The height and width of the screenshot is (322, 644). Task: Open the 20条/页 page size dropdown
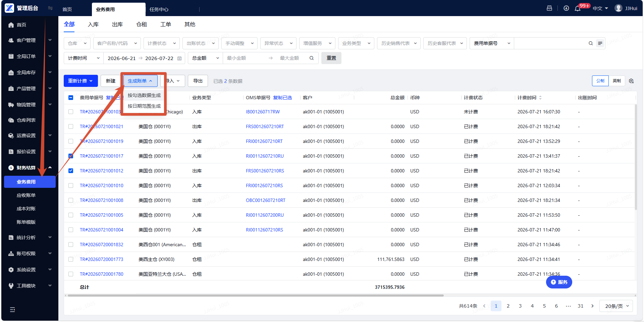click(616, 306)
